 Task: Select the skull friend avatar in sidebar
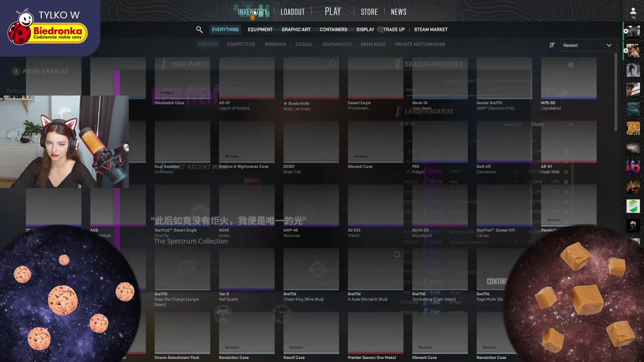click(633, 225)
